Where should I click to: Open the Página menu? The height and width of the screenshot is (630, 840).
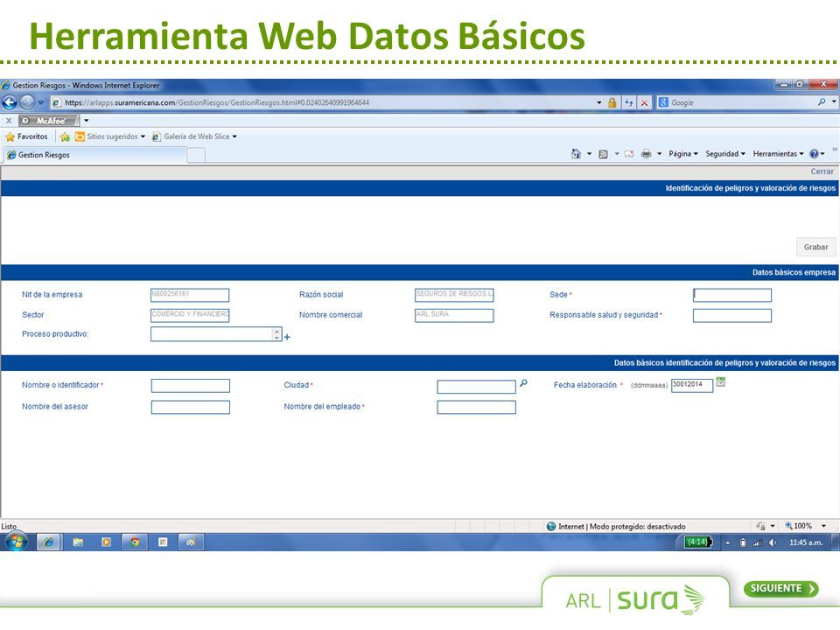tap(683, 154)
